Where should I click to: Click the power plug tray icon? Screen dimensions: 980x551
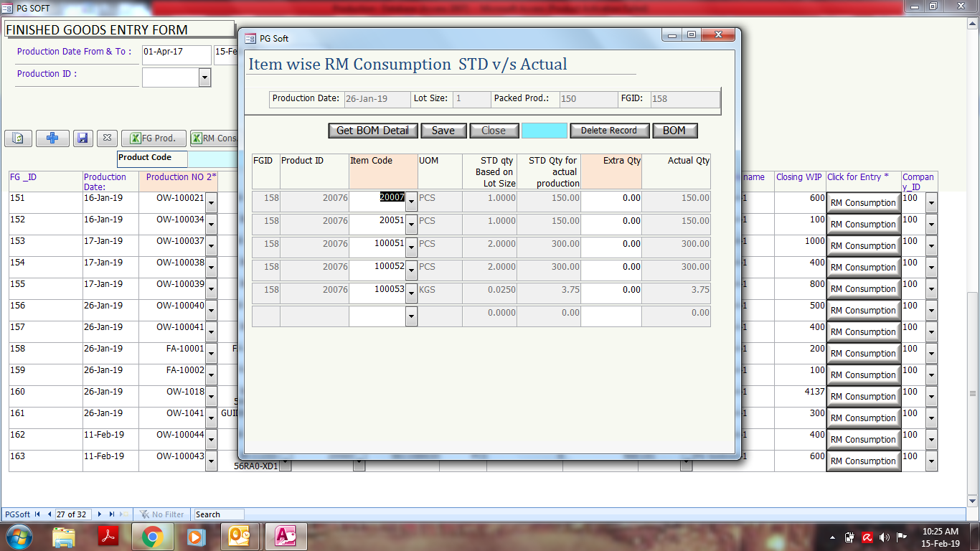click(850, 537)
